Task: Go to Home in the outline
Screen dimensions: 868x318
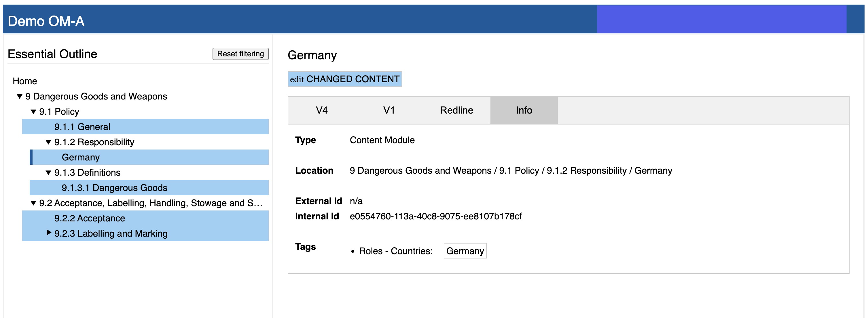Action: pos(25,81)
